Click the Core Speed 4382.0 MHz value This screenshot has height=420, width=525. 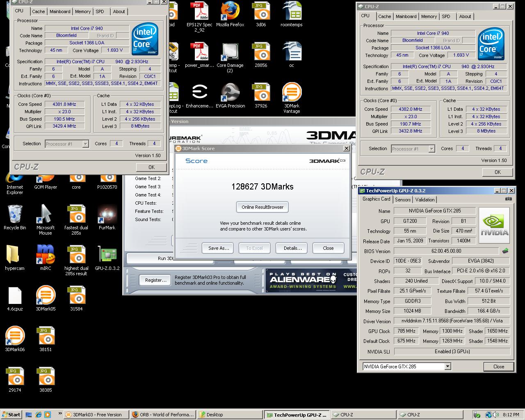pyautogui.click(x=410, y=109)
